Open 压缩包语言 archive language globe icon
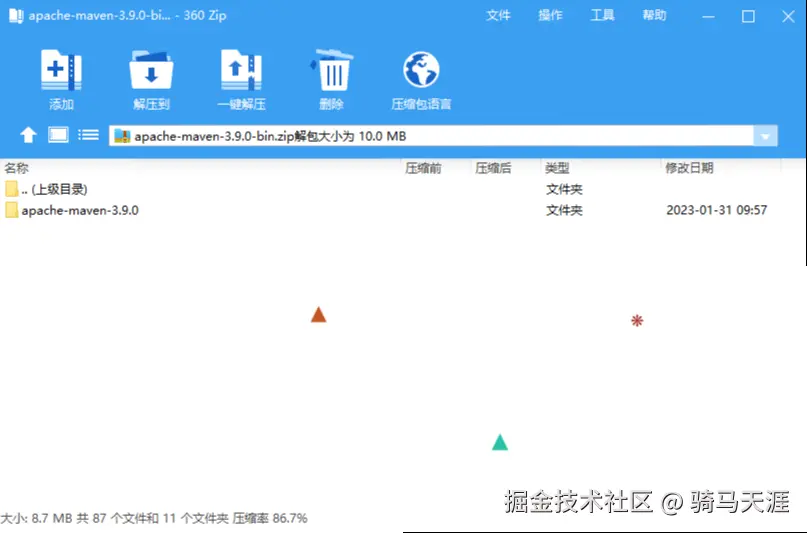The image size is (807, 533). coord(421,70)
